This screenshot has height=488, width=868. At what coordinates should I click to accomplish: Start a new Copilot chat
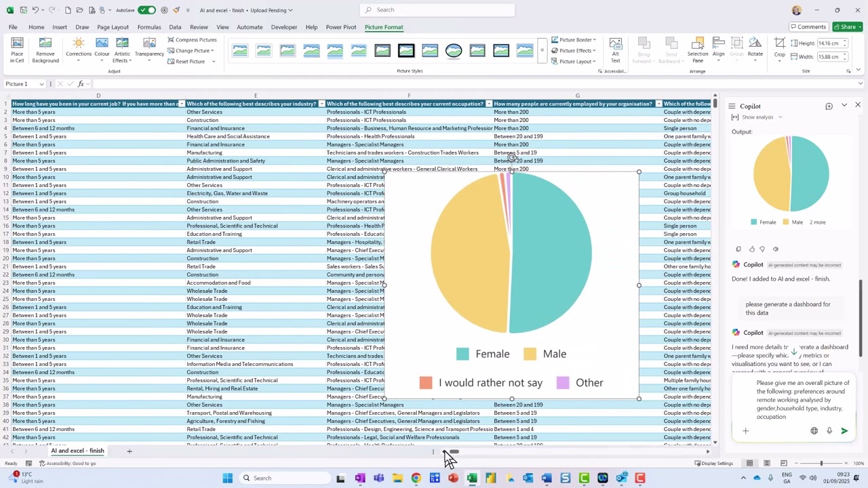coord(829,106)
